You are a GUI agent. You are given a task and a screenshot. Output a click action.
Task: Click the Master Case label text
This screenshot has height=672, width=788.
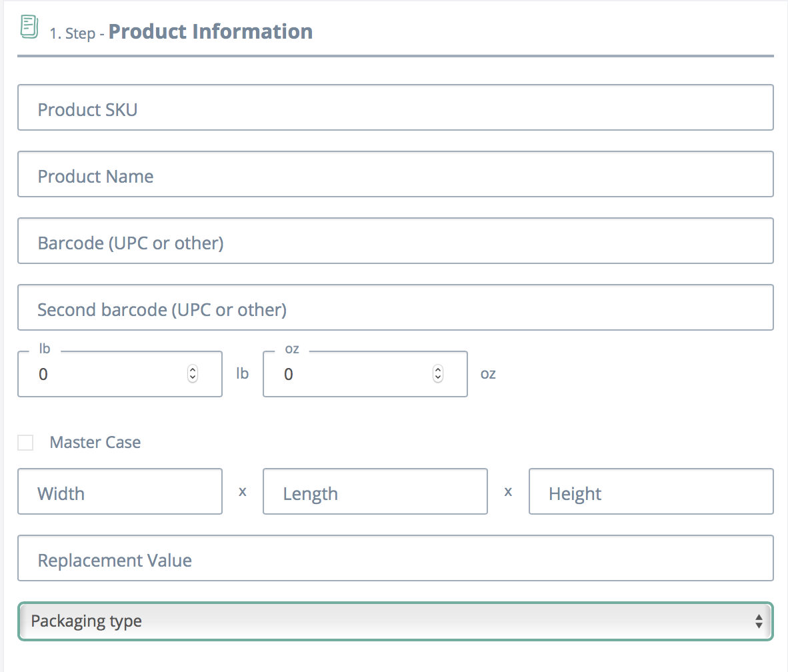(95, 443)
